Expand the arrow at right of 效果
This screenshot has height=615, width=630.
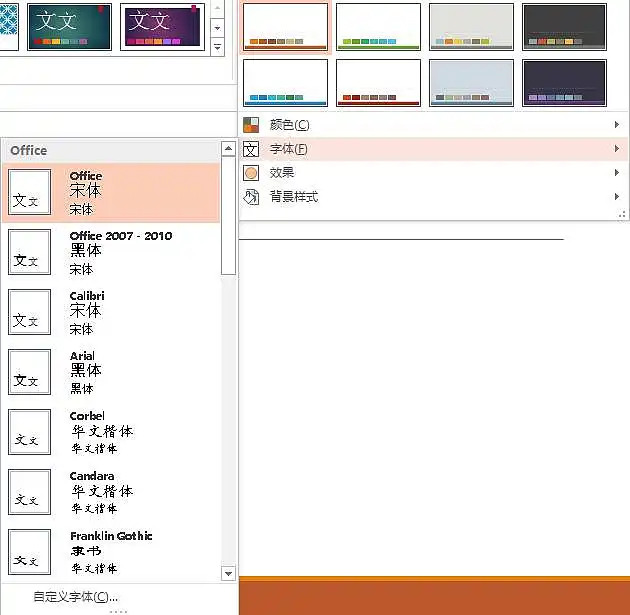pos(616,173)
